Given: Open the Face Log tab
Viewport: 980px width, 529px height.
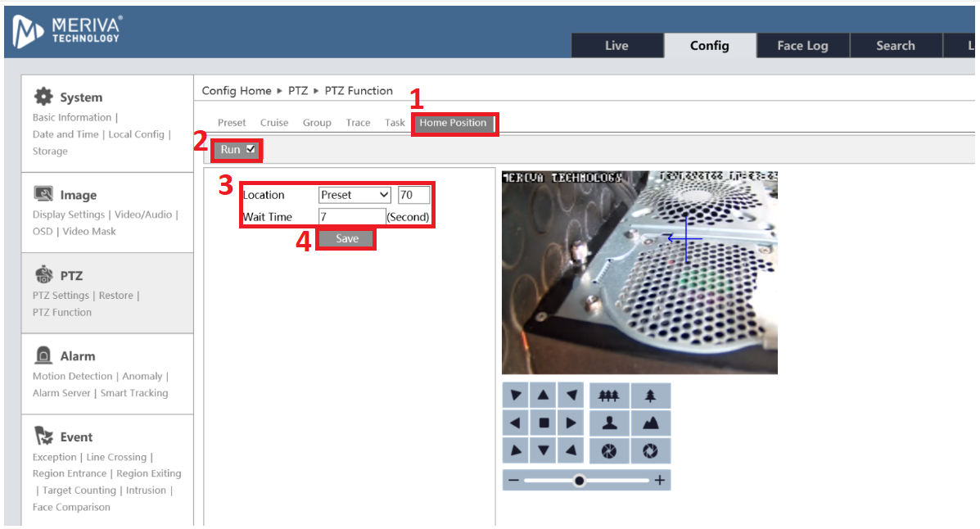Looking at the screenshot, I should 802,46.
